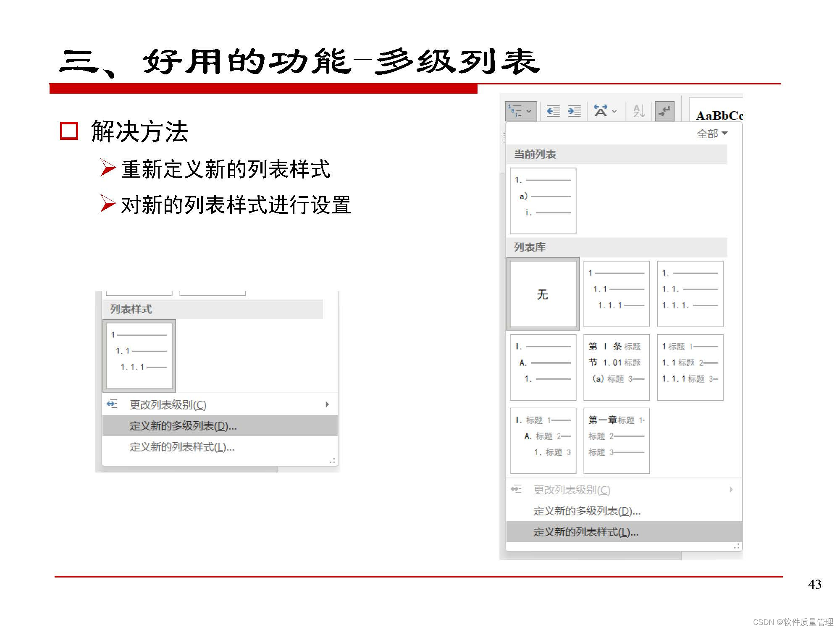The height and width of the screenshot is (630, 840).
Task: Click the 列表样式 section header
Action: [x=213, y=309]
